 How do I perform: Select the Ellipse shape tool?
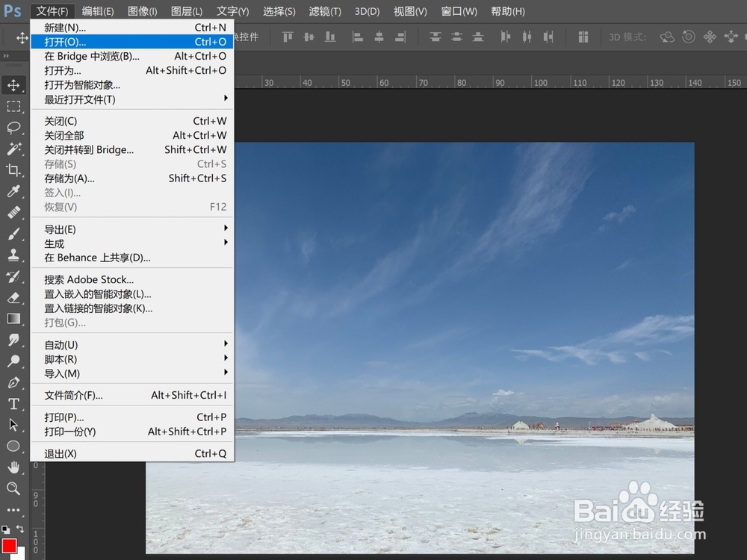click(x=13, y=447)
